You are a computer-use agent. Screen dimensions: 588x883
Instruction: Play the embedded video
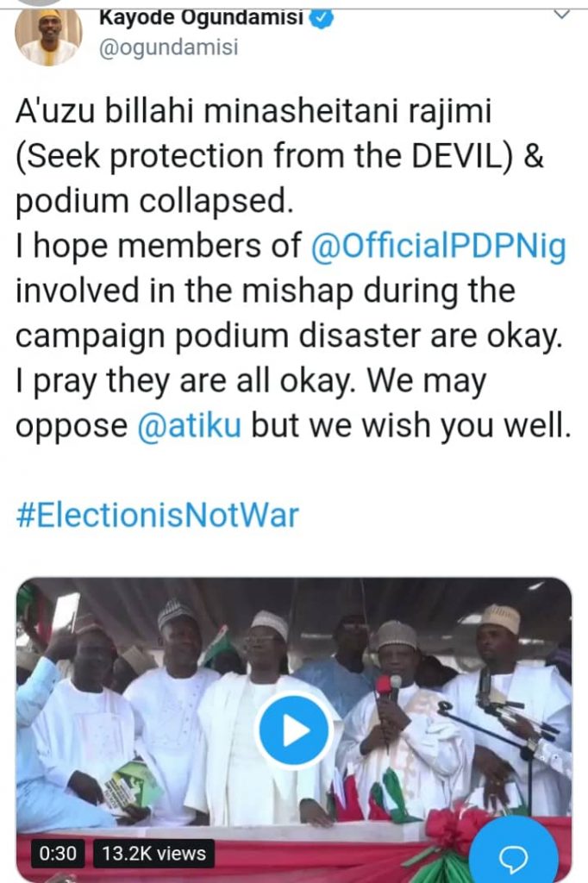[x=295, y=731]
